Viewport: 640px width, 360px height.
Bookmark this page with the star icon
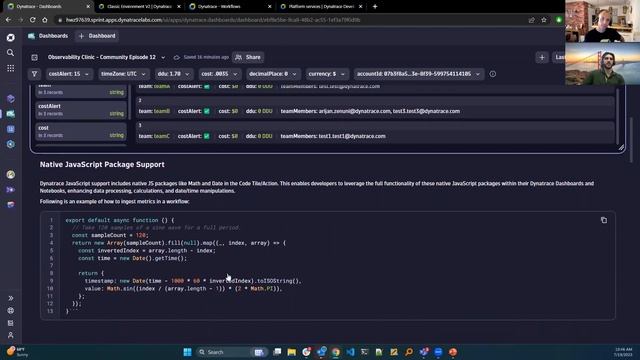[x=544, y=20]
